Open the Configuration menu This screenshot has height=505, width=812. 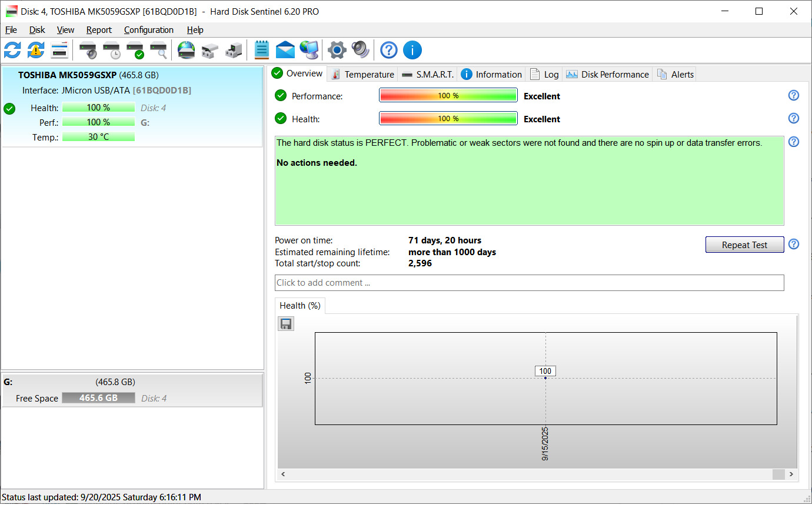148,30
